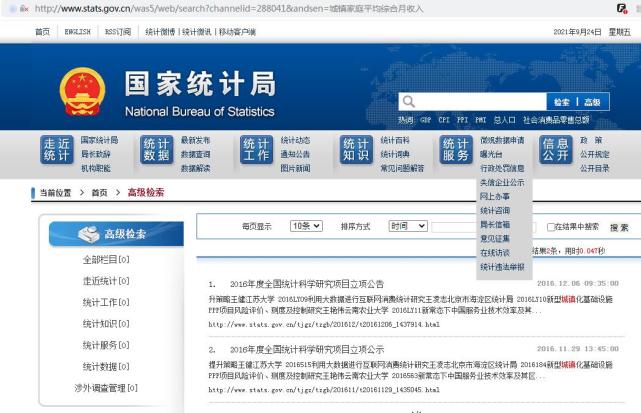The width and height of the screenshot is (641, 413).
Task: Open 通知公告 under 统计工作
Action: coord(295,154)
